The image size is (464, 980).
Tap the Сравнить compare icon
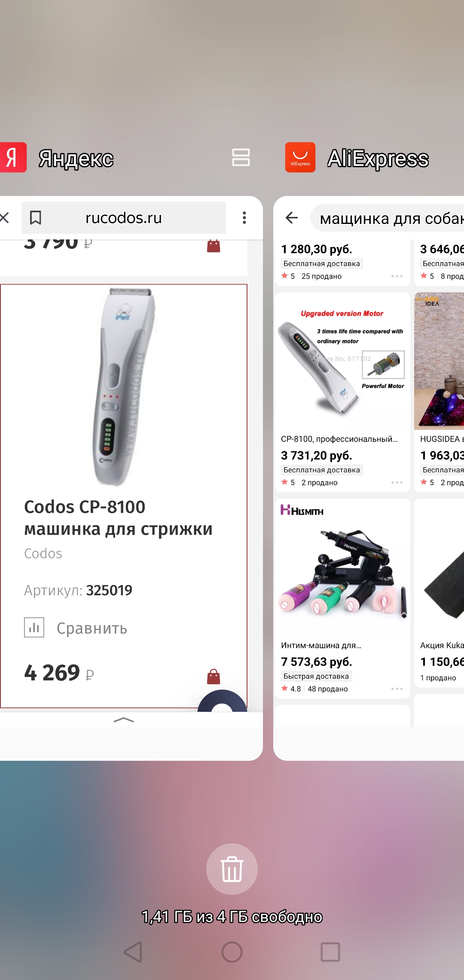pos(34,627)
